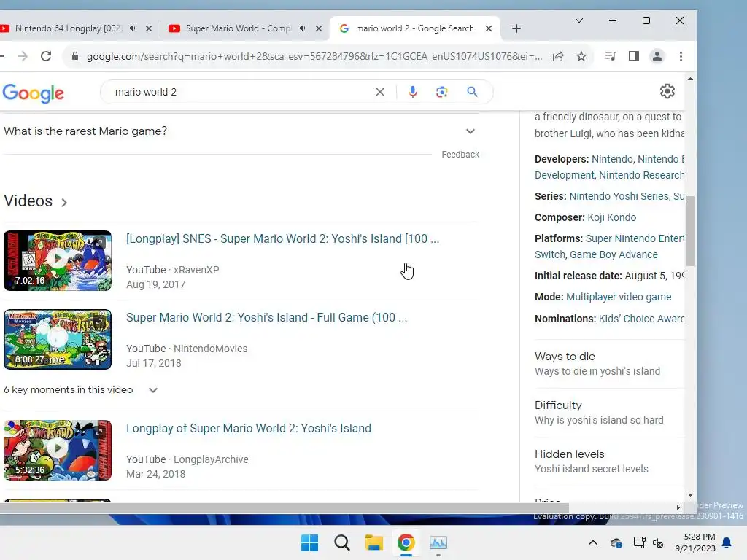Screen dimensions: 747x560
Task: Open Chrome three-dot menu
Action: tap(681, 56)
